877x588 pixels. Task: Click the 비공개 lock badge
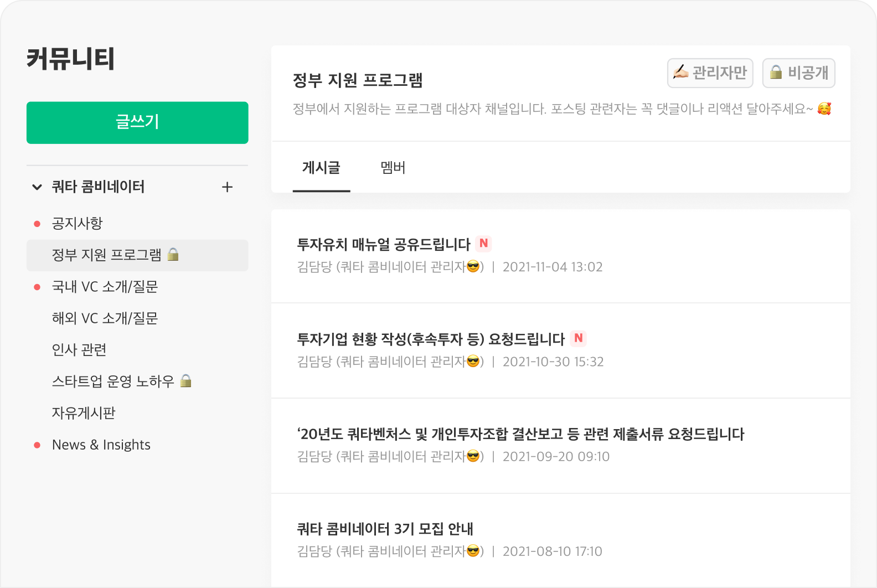798,73
